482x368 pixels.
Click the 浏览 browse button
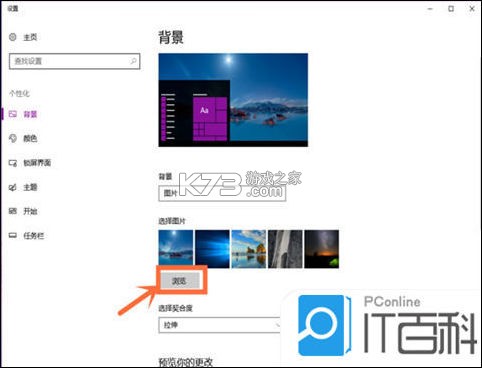tap(181, 281)
